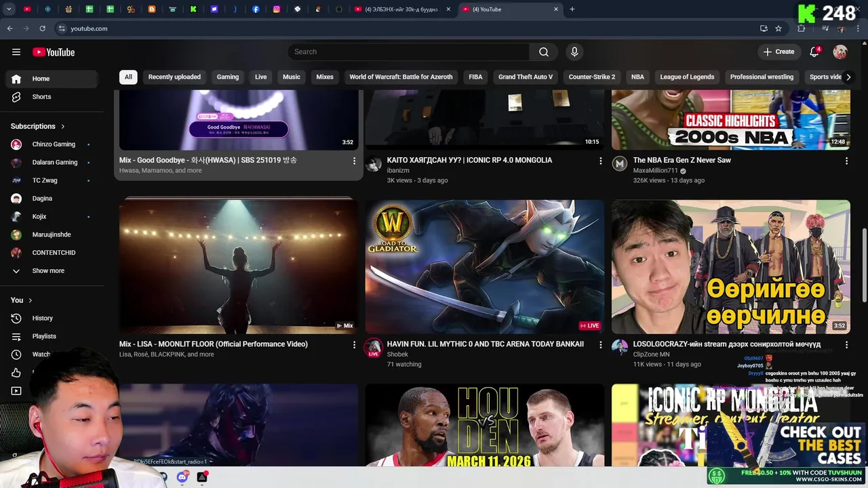The height and width of the screenshot is (488, 868).
Task: Expand the Subscriptions section header
Action: tap(38, 126)
